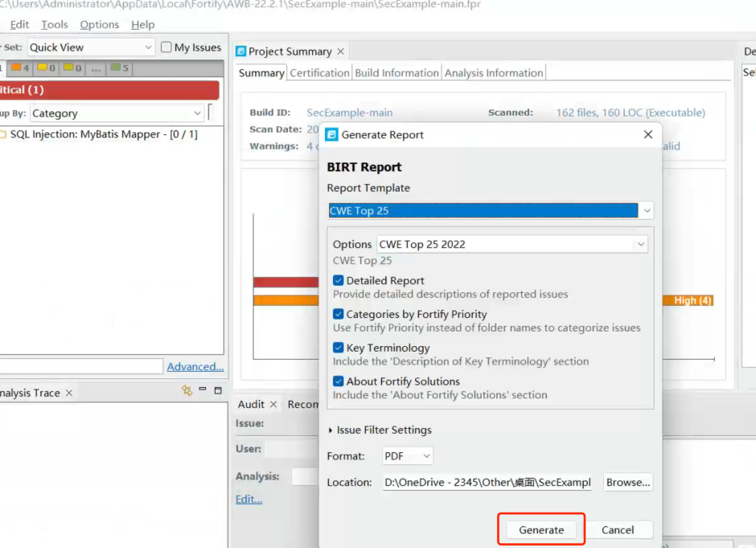Screen dimensions: 756x548
Task: Enable the My Issues checkbox
Action: pyautogui.click(x=166, y=47)
